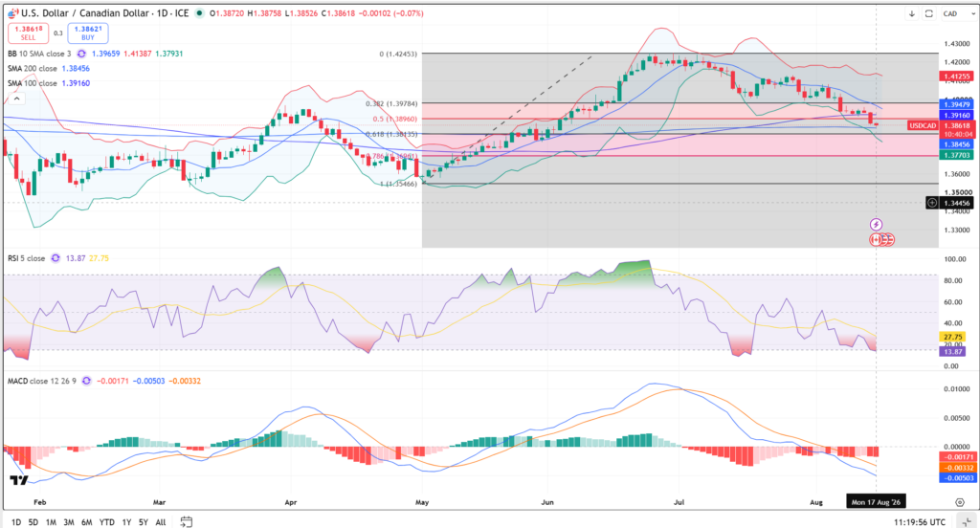
Task: Click the collapse pane icon at bottom right
Action: (x=967, y=521)
